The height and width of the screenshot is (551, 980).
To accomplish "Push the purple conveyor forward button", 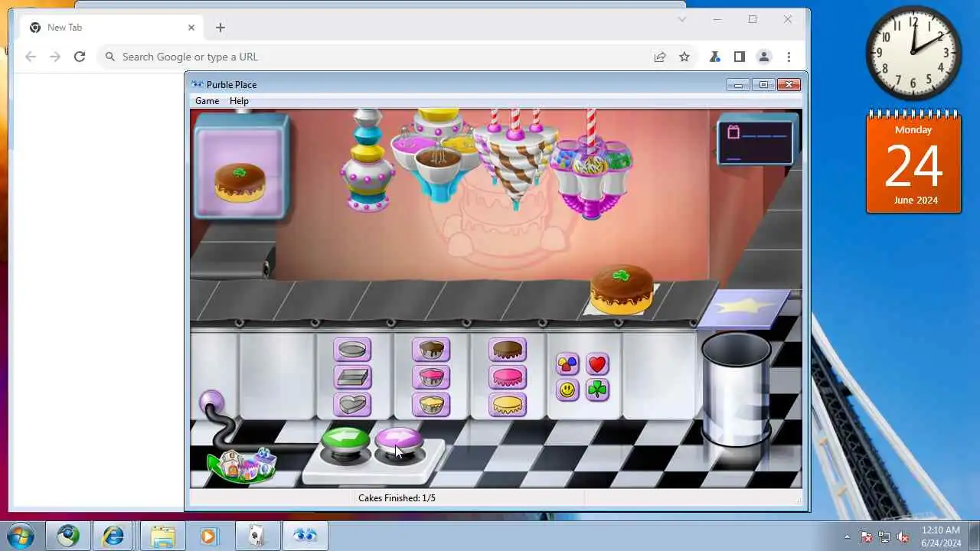I will (x=399, y=441).
